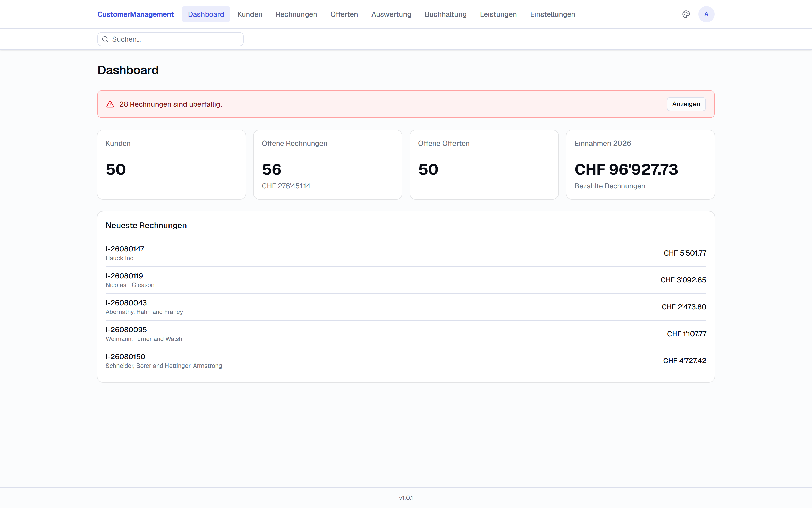Screen dimensions: 812x508
Task: Click customer name Nicolas - Gleason
Action: [130, 285]
